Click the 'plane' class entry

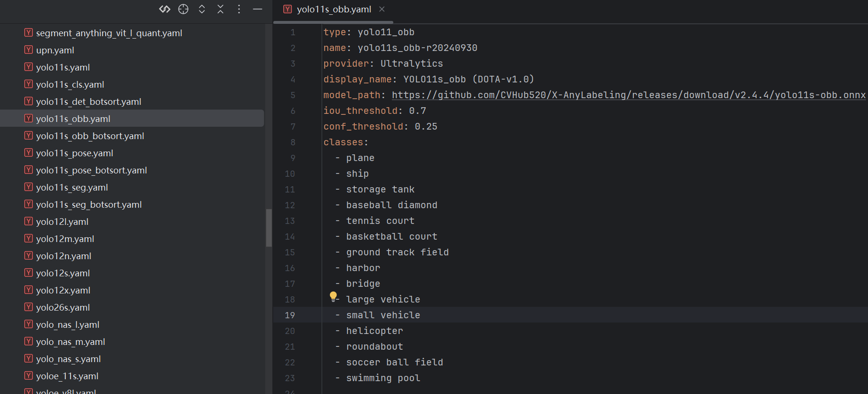point(360,158)
